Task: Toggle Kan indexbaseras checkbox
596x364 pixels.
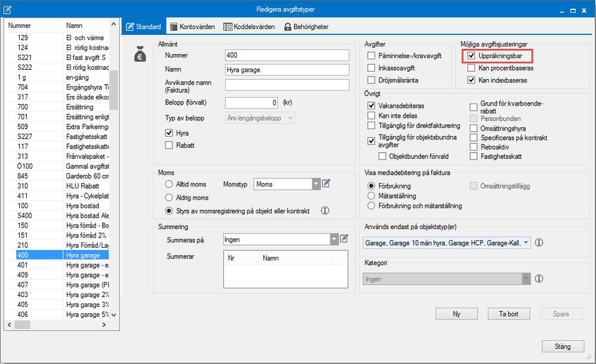Action: pos(471,80)
